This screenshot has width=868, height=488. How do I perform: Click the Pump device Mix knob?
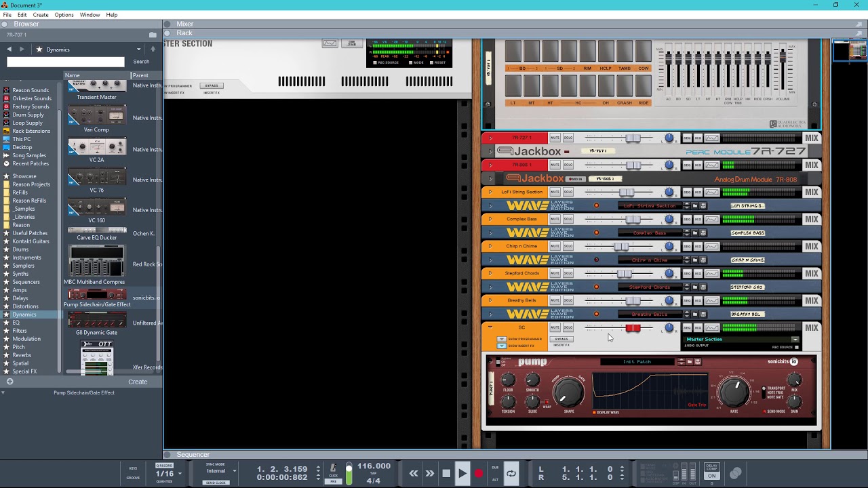(794, 380)
